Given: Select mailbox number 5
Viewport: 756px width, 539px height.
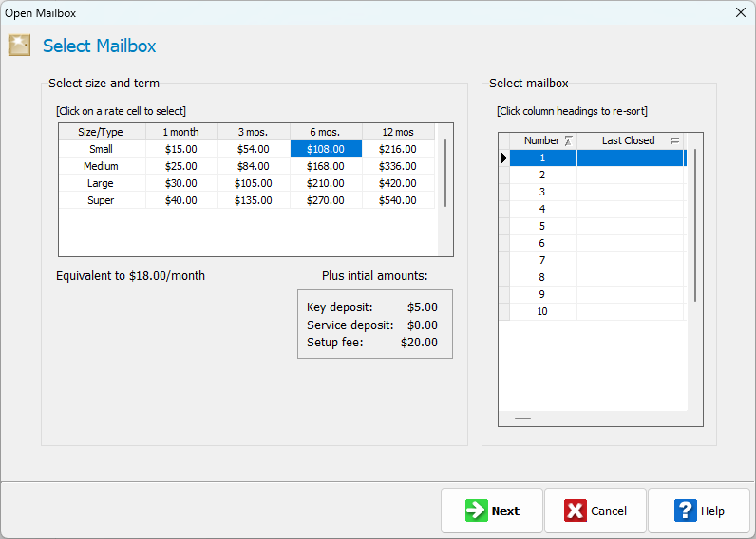Looking at the screenshot, I should [543, 226].
